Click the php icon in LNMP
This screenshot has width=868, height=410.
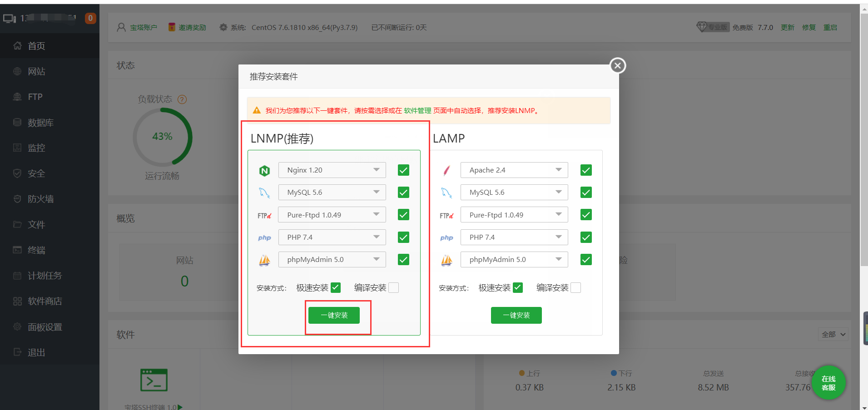coord(264,238)
